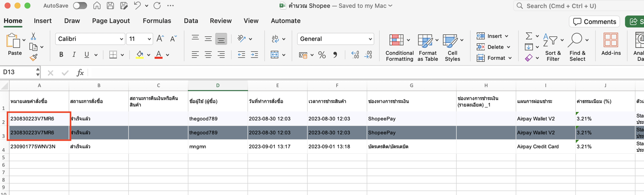
Task: Click Format as Table
Action: [427, 48]
